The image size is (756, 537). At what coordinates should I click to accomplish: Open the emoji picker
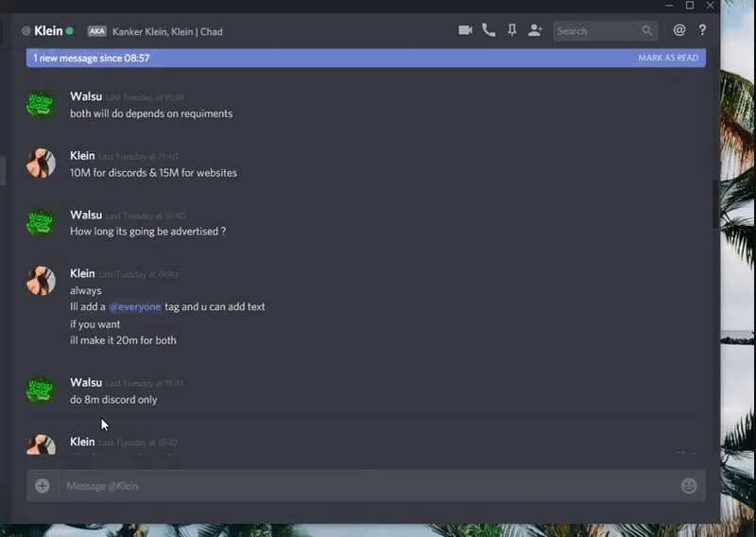point(689,485)
